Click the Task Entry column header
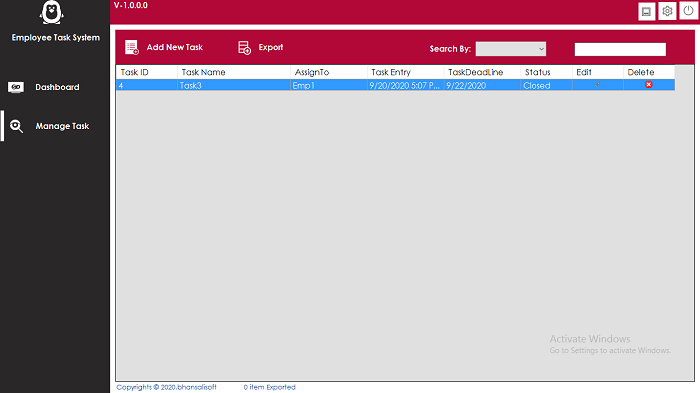This screenshot has width=700, height=393. [405, 72]
